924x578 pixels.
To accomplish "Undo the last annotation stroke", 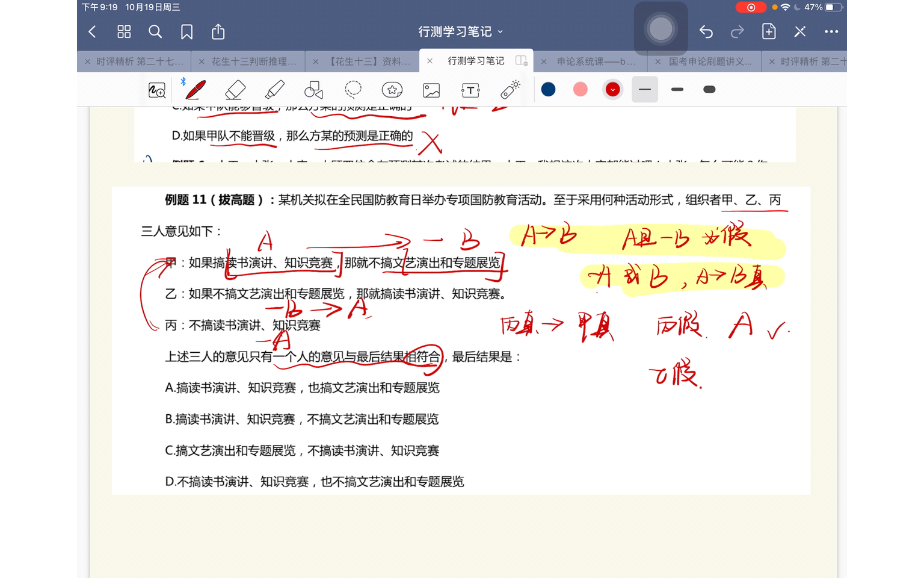I will point(706,31).
